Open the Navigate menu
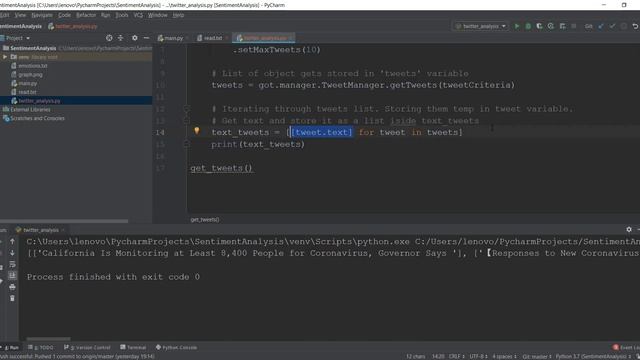Viewport: 640px width, 360px height. tap(42, 15)
